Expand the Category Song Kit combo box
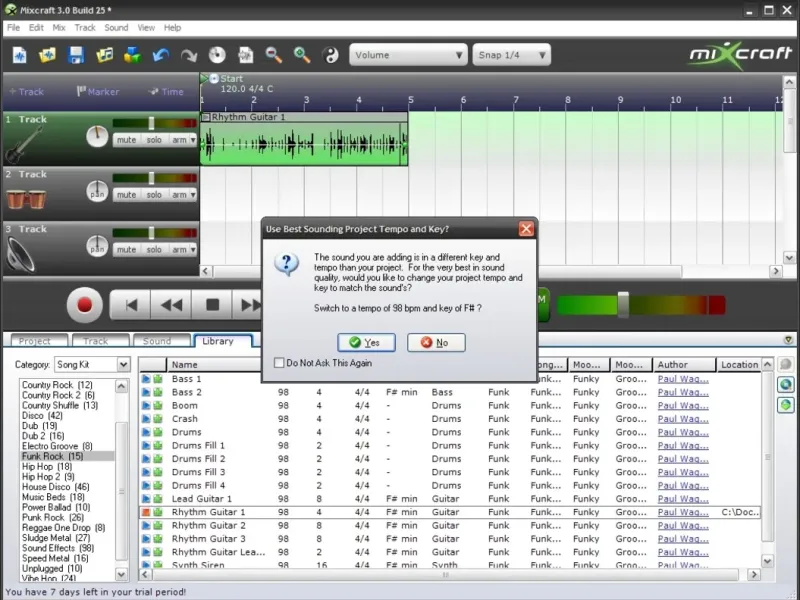Screen dimensions: 800x600 pyautogui.click(x=124, y=365)
